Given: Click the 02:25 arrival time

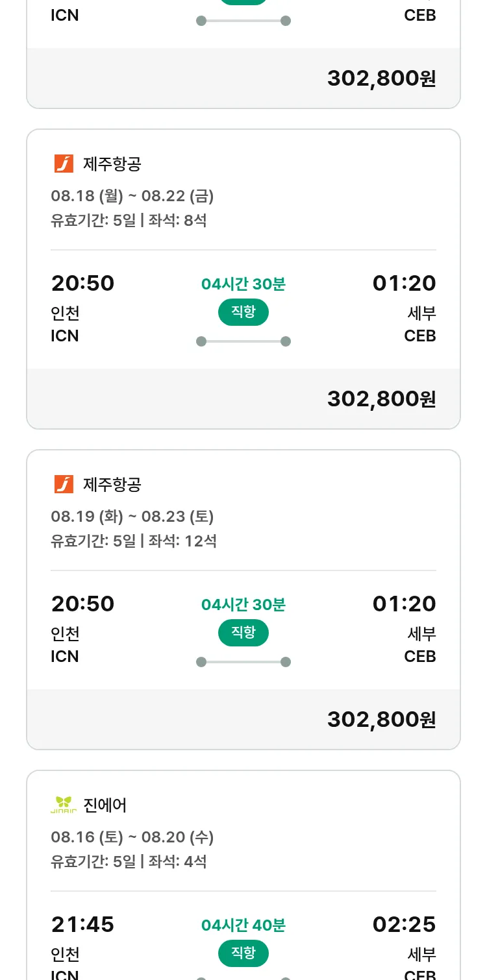Looking at the screenshot, I should pyautogui.click(x=404, y=924).
